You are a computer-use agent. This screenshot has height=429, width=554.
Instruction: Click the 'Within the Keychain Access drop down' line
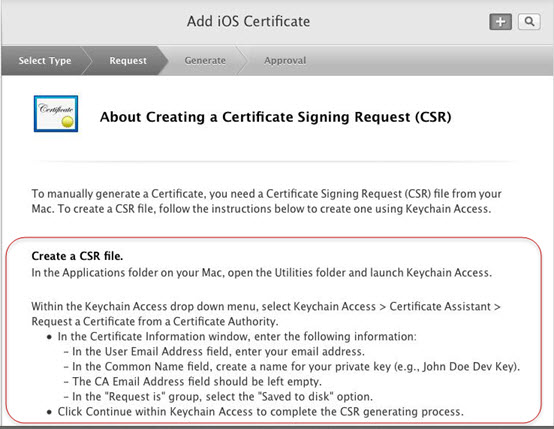click(x=266, y=306)
